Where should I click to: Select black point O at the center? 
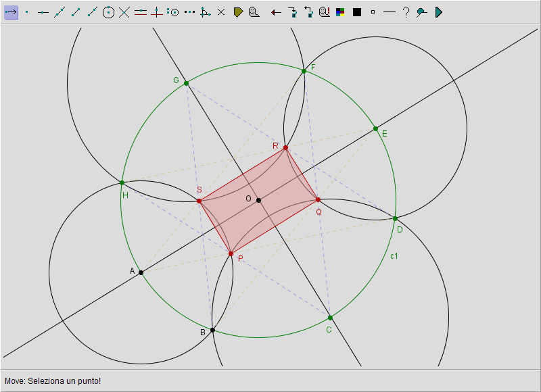tap(258, 200)
